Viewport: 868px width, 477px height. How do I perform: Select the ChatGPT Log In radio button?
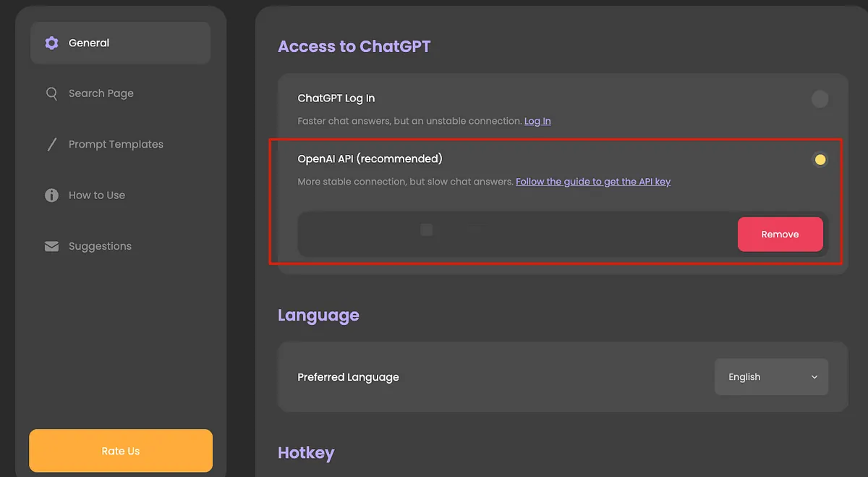820,99
